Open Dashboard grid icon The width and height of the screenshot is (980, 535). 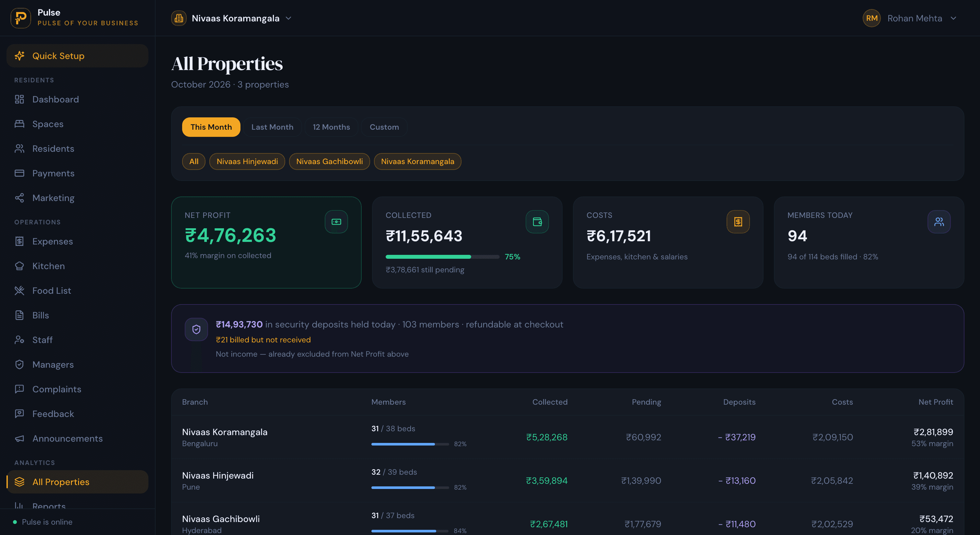[x=19, y=99]
